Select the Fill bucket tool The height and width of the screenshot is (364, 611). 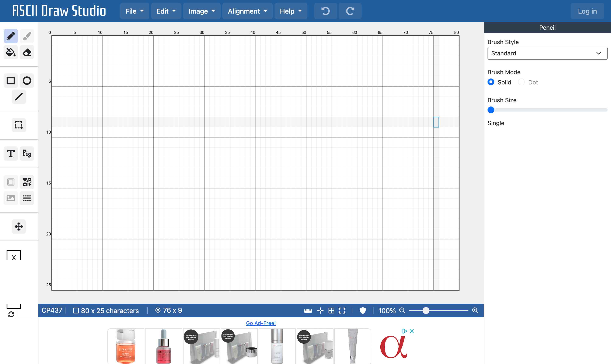[x=11, y=52]
